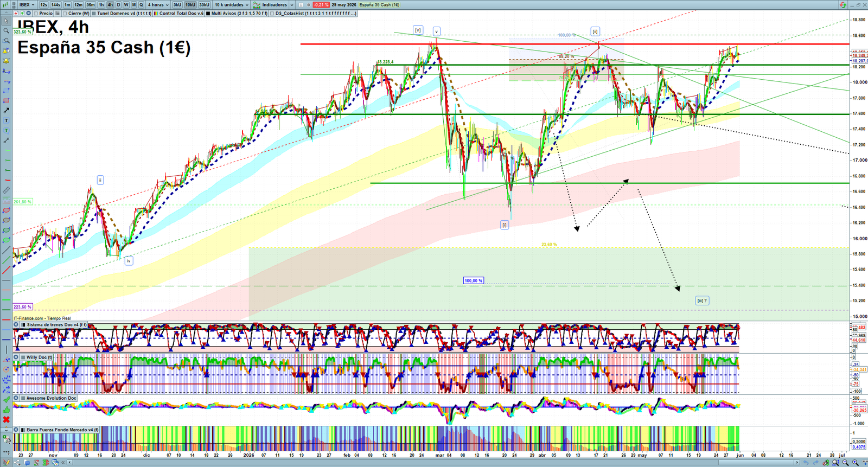868x467 pixels.
Task: Open the IBEX symbol dropdown
Action: click(x=27, y=4)
